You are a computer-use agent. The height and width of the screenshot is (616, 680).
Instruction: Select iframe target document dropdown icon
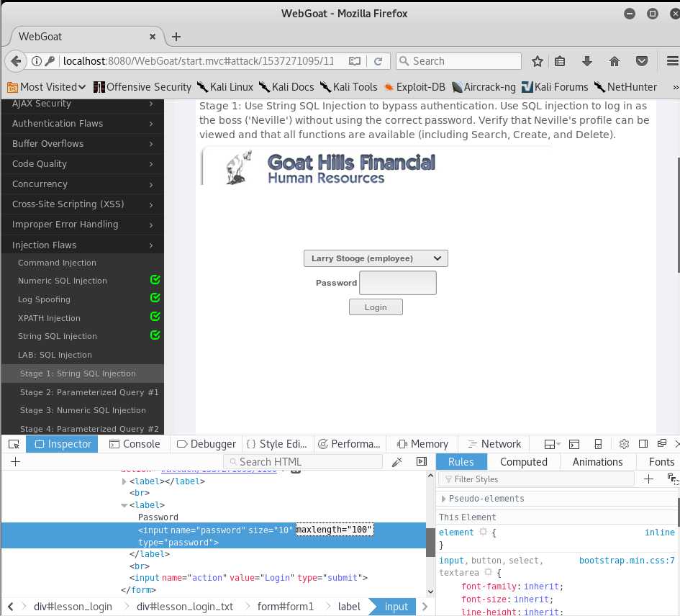coord(552,444)
